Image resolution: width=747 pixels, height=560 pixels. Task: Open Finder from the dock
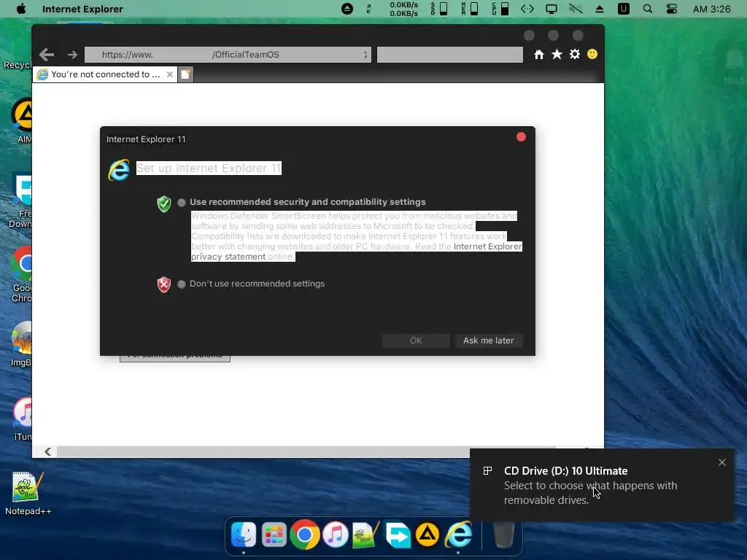(x=244, y=534)
